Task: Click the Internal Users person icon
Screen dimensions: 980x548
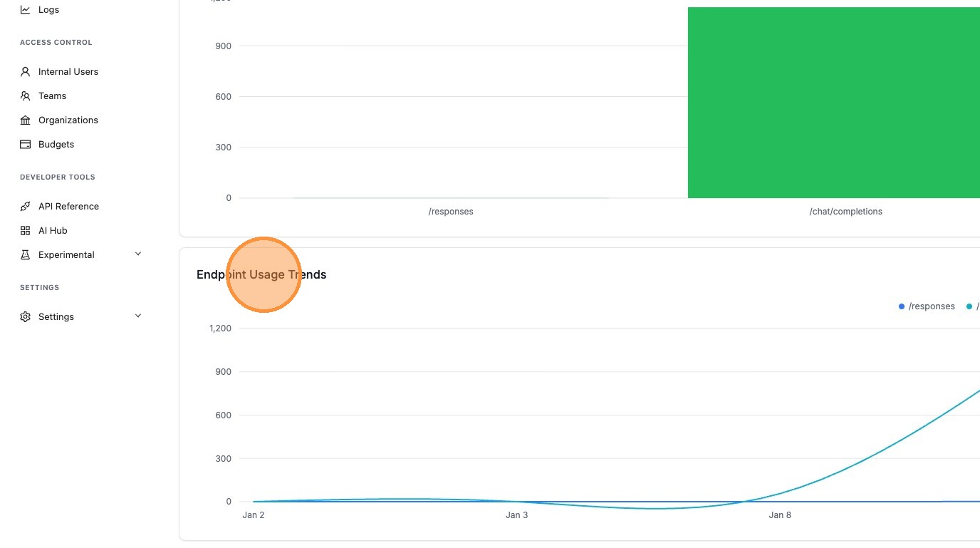Action: pyautogui.click(x=26, y=72)
